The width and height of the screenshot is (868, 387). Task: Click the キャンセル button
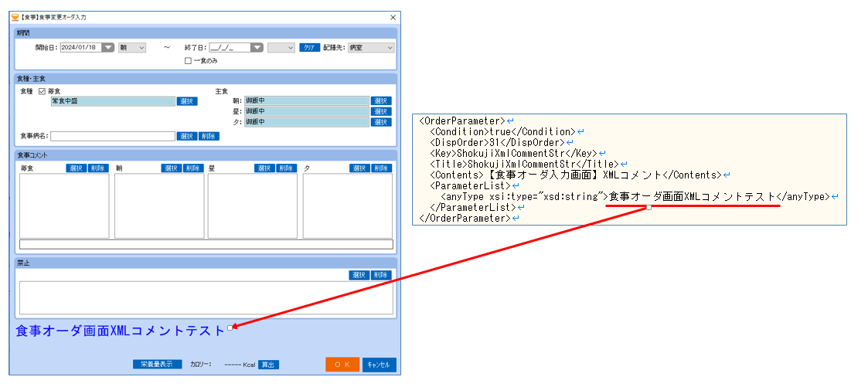pos(380,365)
